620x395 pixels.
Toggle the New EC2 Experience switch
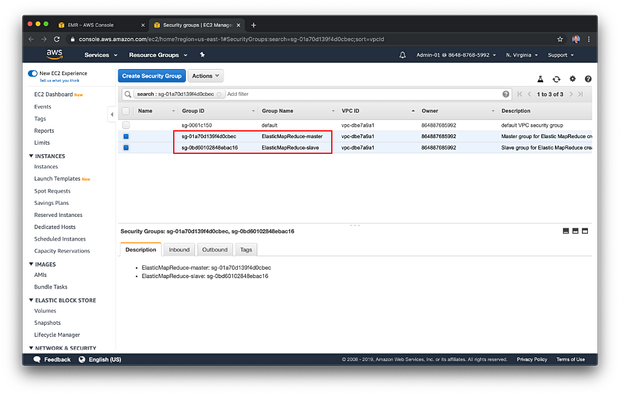[x=33, y=73]
